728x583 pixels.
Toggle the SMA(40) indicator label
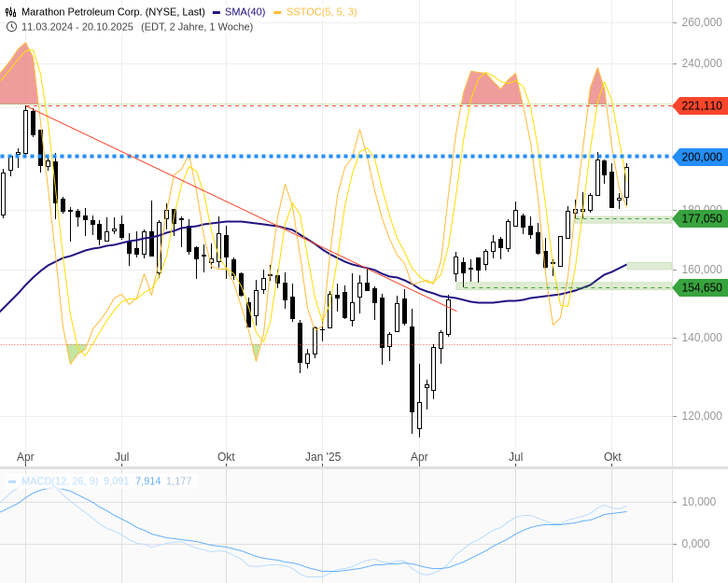pos(245,12)
